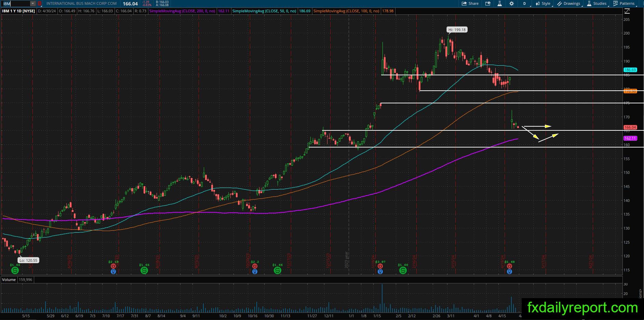Click the 186.69 price axis bubble
The width and height of the screenshot is (644, 320).
point(630,70)
